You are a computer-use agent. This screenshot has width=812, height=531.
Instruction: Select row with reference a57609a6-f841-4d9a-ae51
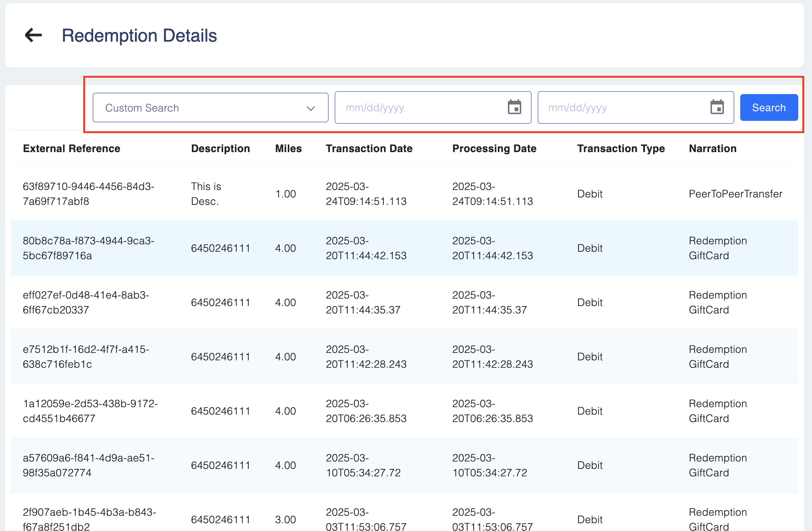pos(404,465)
